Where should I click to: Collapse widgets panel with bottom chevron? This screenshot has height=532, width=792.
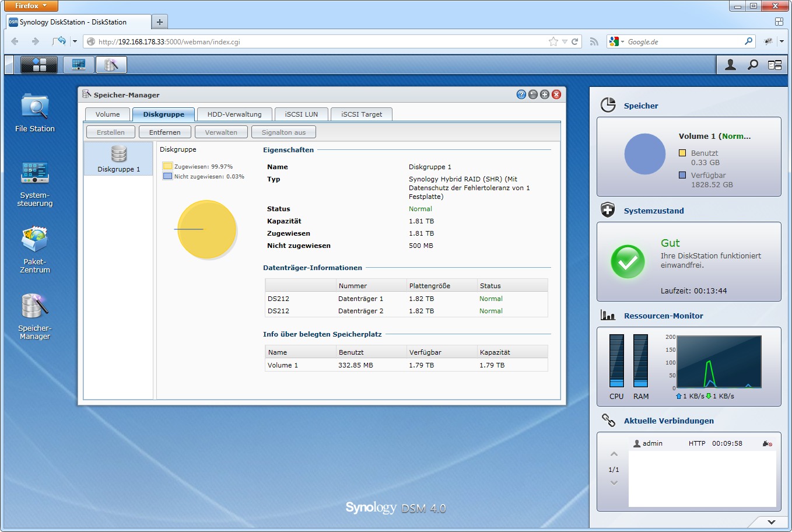[771, 522]
